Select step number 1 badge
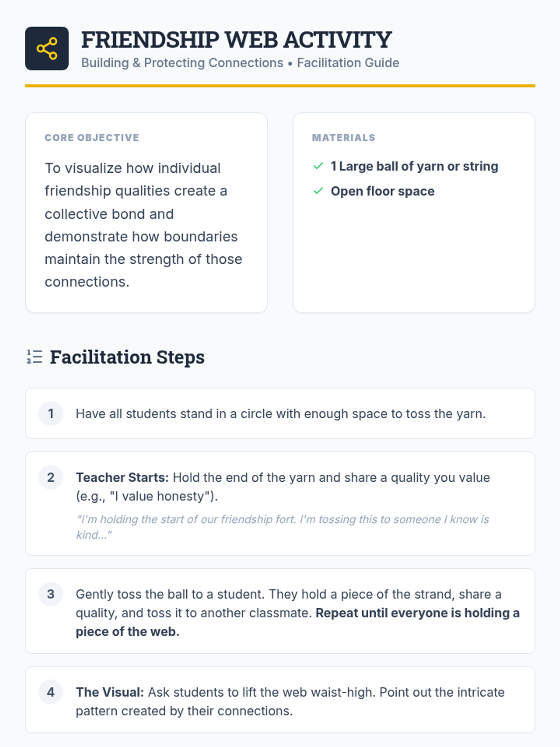Viewport: 560px width, 747px height. click(51, 413)
